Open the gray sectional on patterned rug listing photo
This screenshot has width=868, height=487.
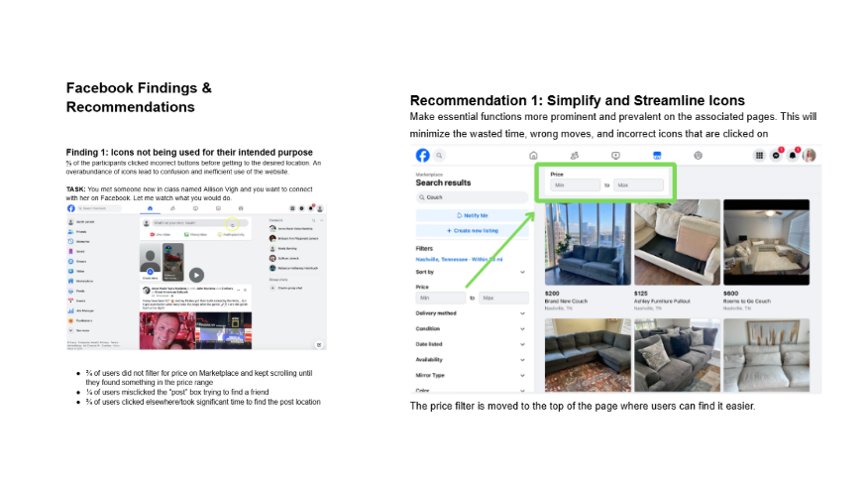coord(588,355)
